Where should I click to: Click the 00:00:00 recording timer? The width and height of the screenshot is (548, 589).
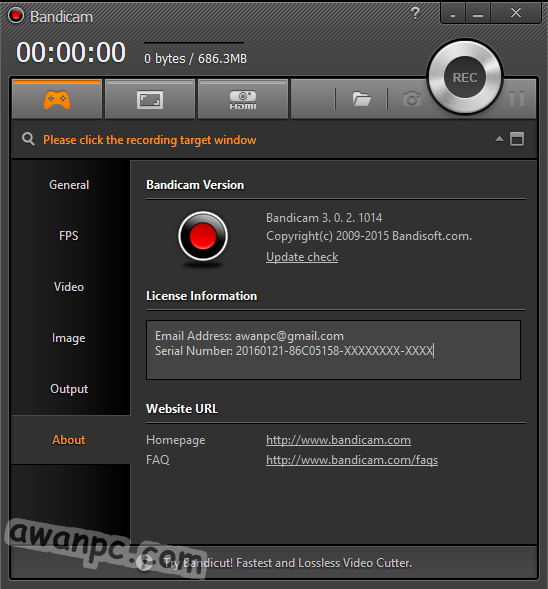click(x=71, y=52)
